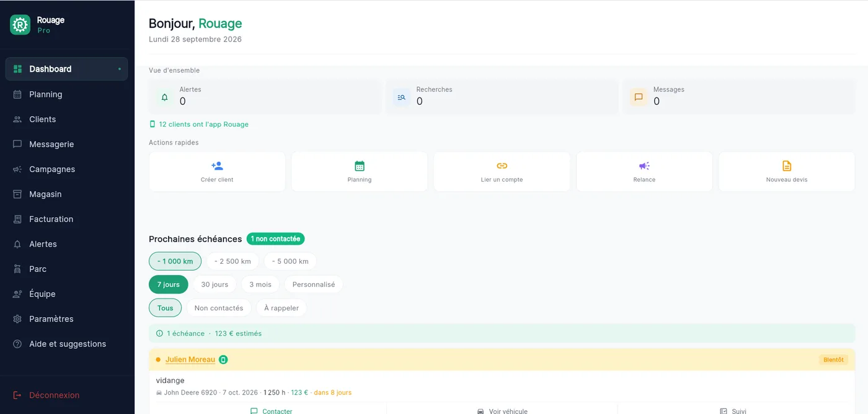This screenshot has height=414, width=868.
Task: Open Magasin in the sidebar
Action: [66, 194]
